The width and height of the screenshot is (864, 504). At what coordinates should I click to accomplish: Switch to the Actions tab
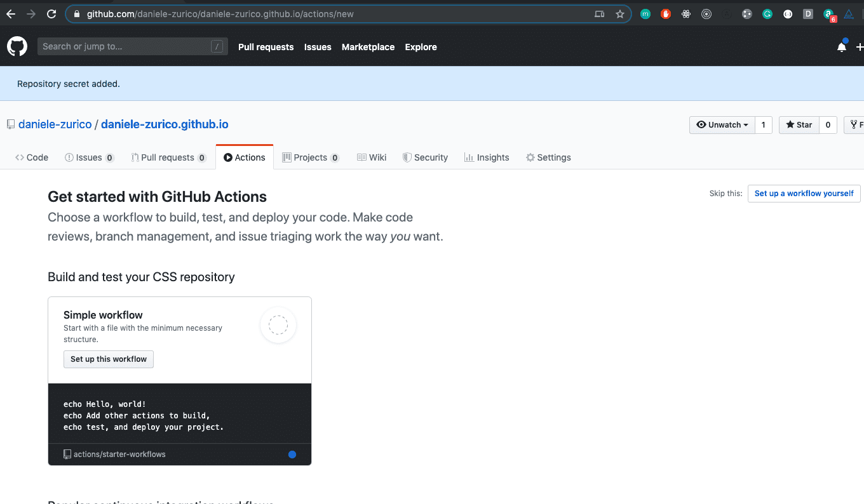coord(245,157)
